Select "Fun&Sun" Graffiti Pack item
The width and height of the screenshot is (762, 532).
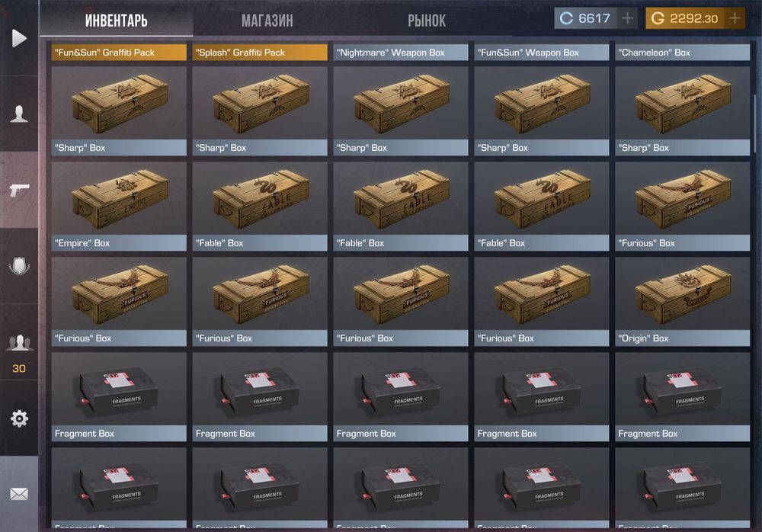[x=119, y=53]
